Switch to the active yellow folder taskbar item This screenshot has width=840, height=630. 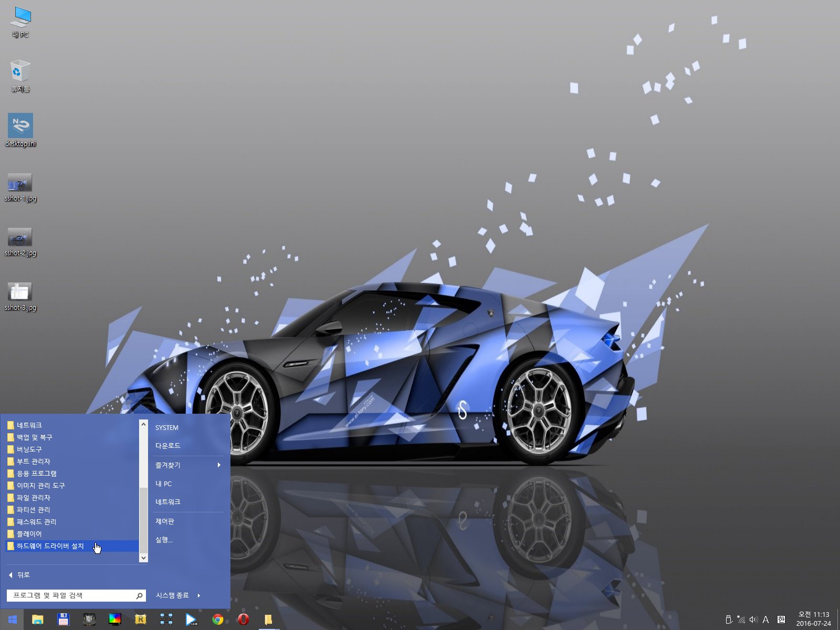268,619
